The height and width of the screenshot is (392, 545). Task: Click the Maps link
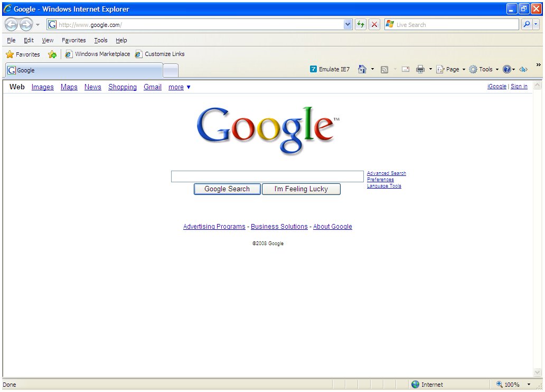[x=69, y=87]
